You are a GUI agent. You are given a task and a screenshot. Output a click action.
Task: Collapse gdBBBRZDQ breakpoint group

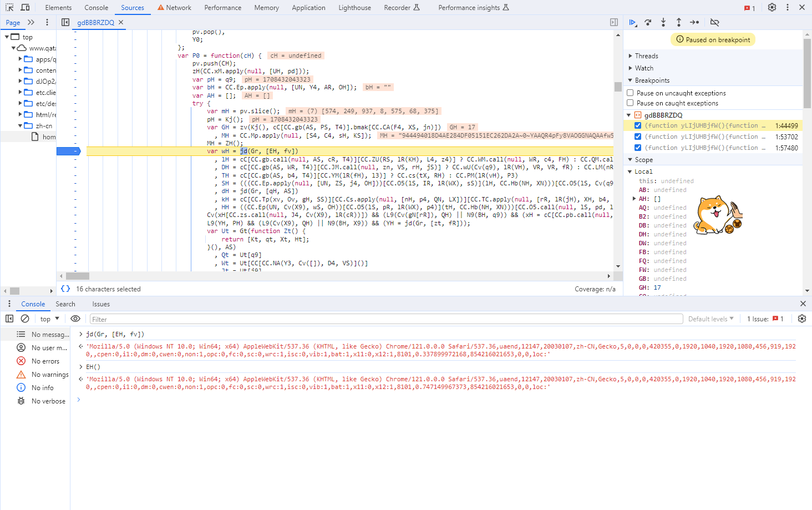tap(629, 115)
